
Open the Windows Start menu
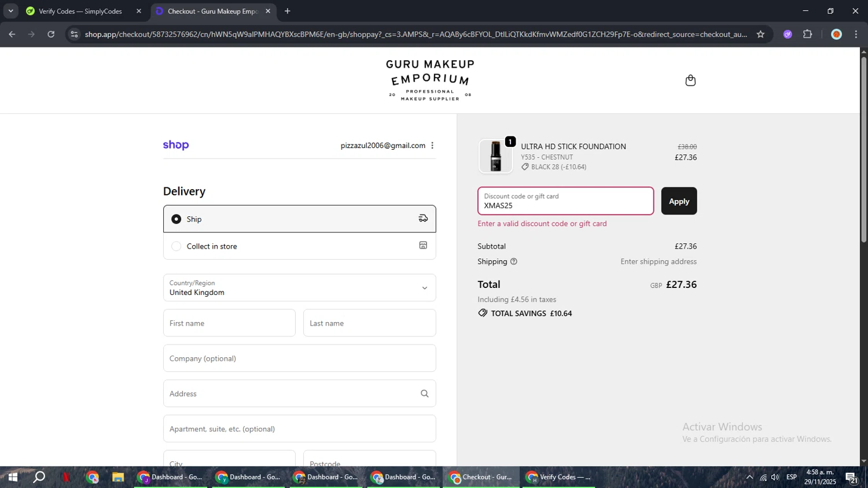coord(13,477)
